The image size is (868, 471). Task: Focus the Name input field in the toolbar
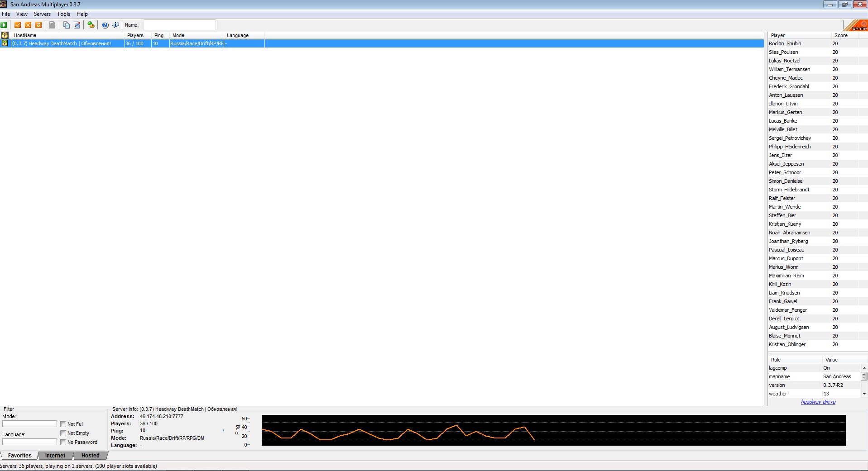(x=180, y=25)
